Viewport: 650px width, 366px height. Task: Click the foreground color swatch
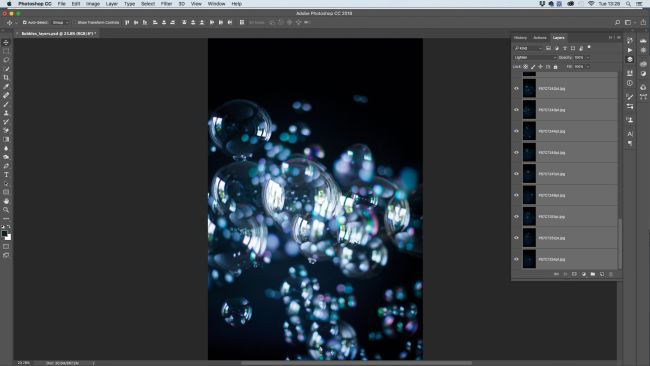4,234
